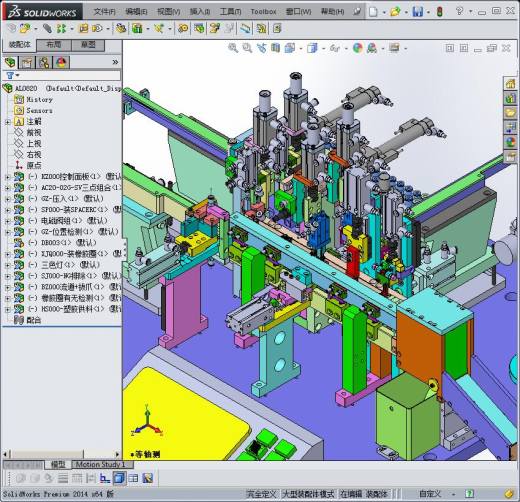Switch to the Motion Study 1 tab

tap(100, 464)
